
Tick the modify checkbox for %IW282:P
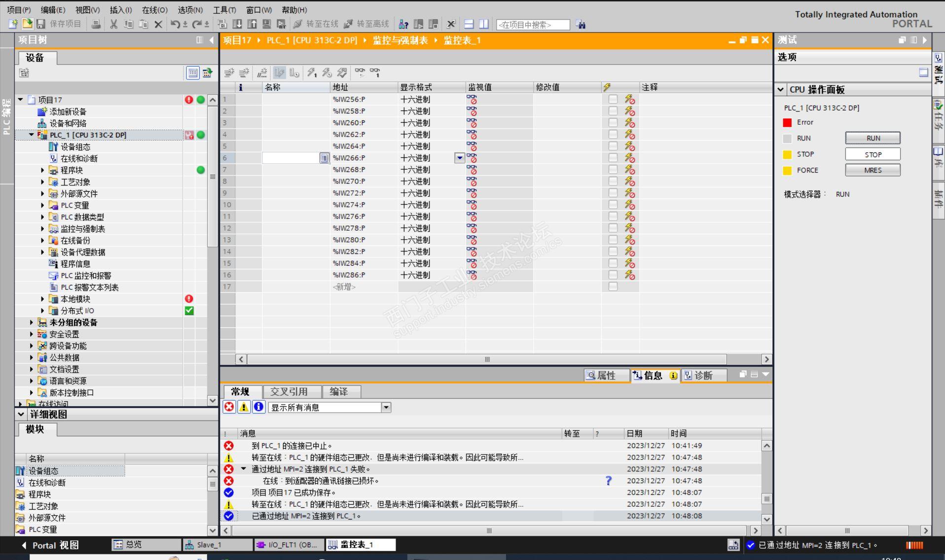(x=613, y=251)
